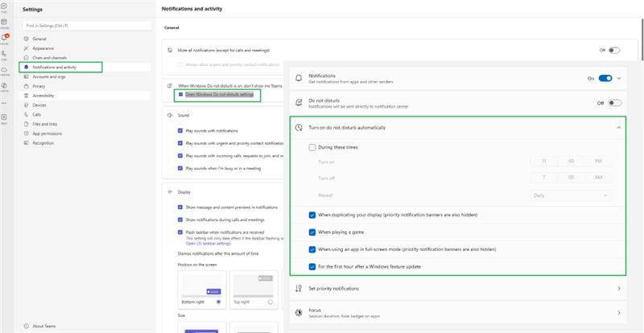
Task: Click the Recognition icon in Settings list
Action: (x=27, y=143)
